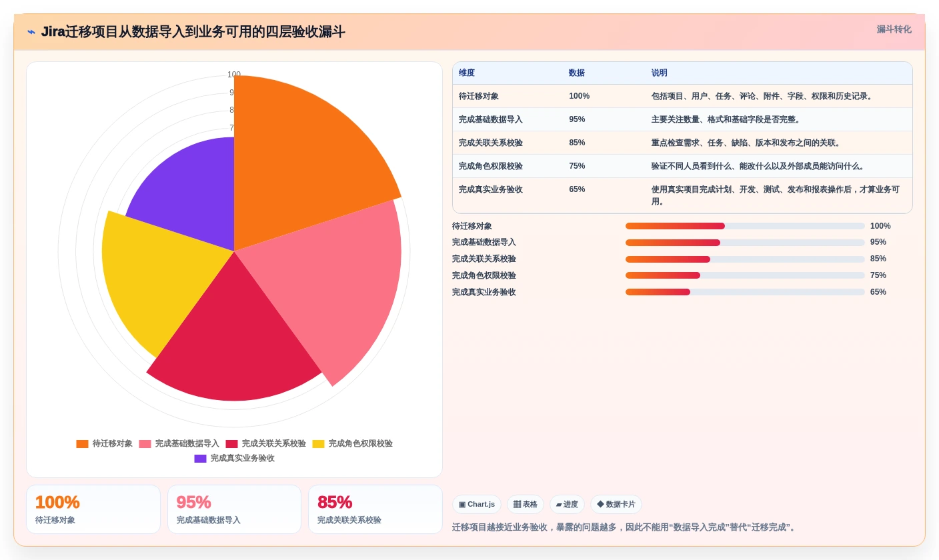
Task: Open the 100% 待迁移对象 data card
Action: (93, 509)
